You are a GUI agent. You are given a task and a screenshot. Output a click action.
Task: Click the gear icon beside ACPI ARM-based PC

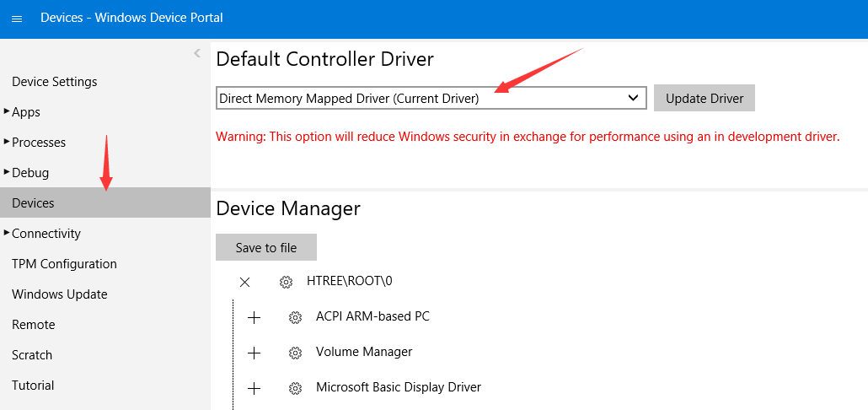coord(295,317)
